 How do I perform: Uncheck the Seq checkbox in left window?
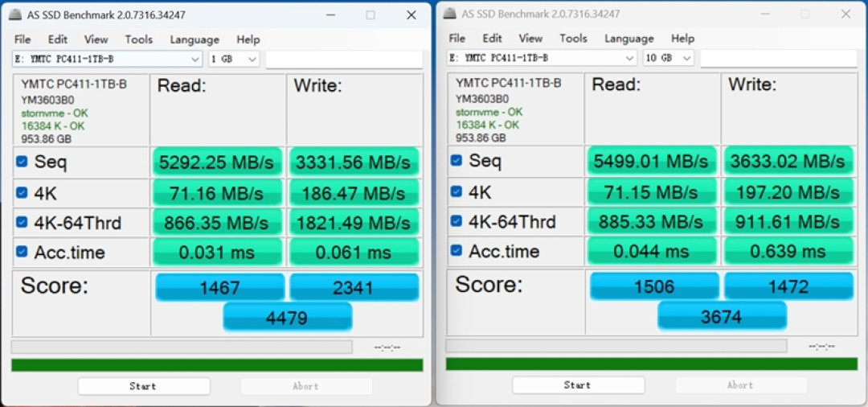pyautogui.click(x=22, y=161)
